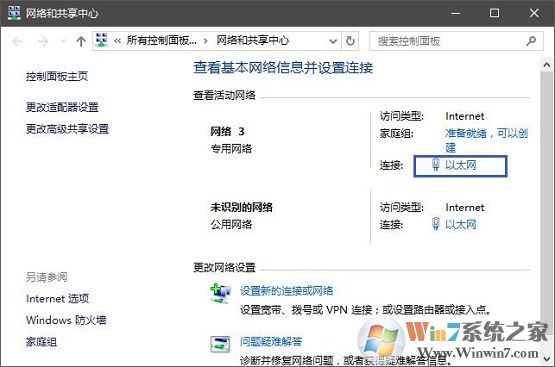Viewport: 555px width, 367px height.
Task: Go up one level with the Up arrow
Action: [x=81, y=41]
